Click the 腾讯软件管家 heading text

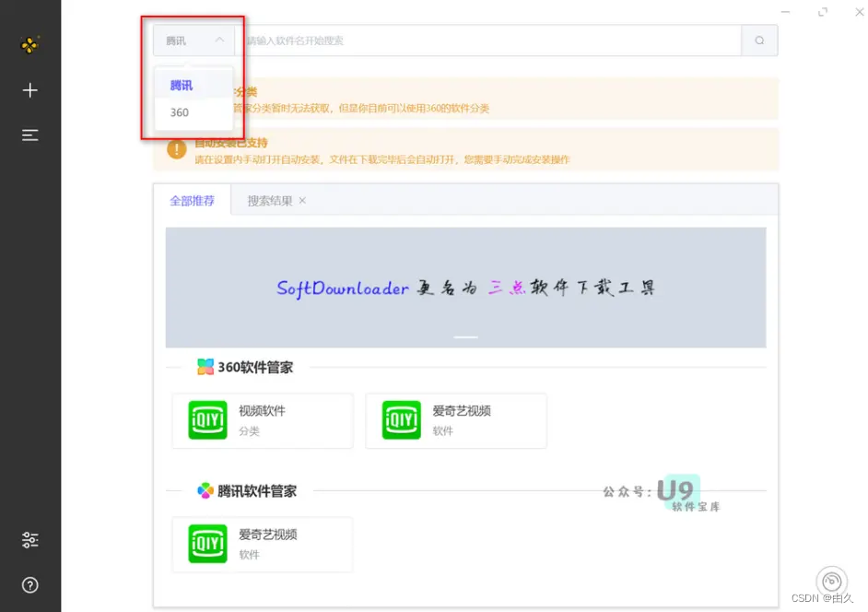[257, 491]
